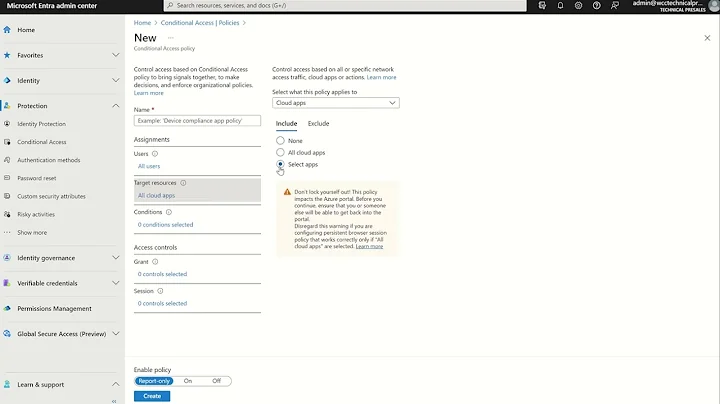Click the Target resources info icon
Screen dimensions: 720x404
(183, 183)
